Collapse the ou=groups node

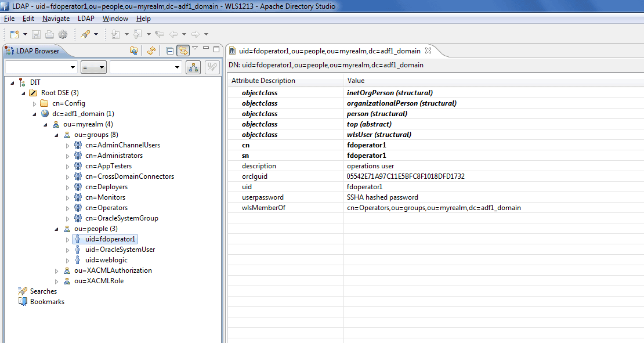(x=57, y=135)
